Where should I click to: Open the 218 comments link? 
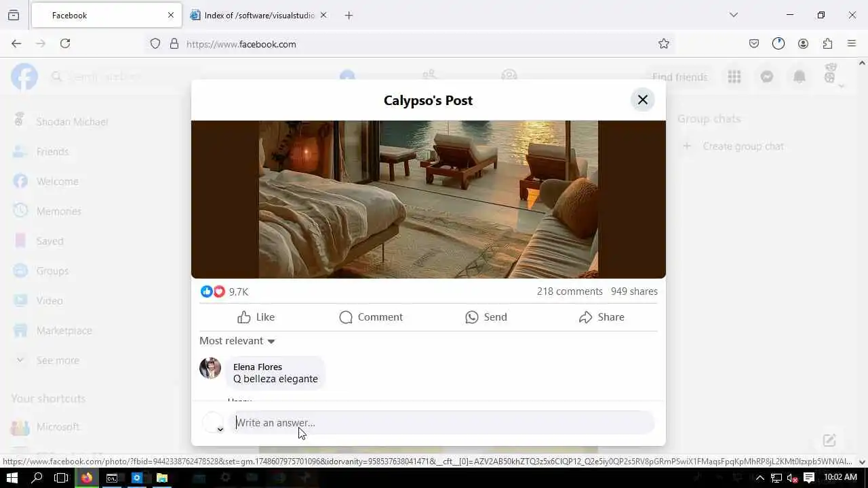click(570, 291)
